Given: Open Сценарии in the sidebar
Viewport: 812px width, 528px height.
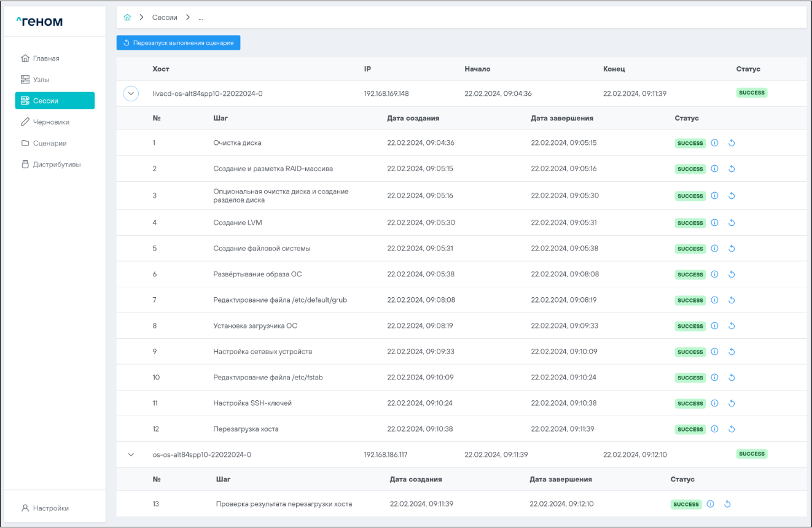Looking at the screenshot, I should 49,143.
